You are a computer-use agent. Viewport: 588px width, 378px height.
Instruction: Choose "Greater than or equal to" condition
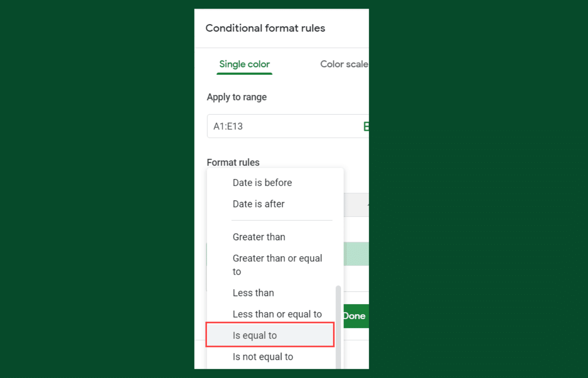click(277, 265)
